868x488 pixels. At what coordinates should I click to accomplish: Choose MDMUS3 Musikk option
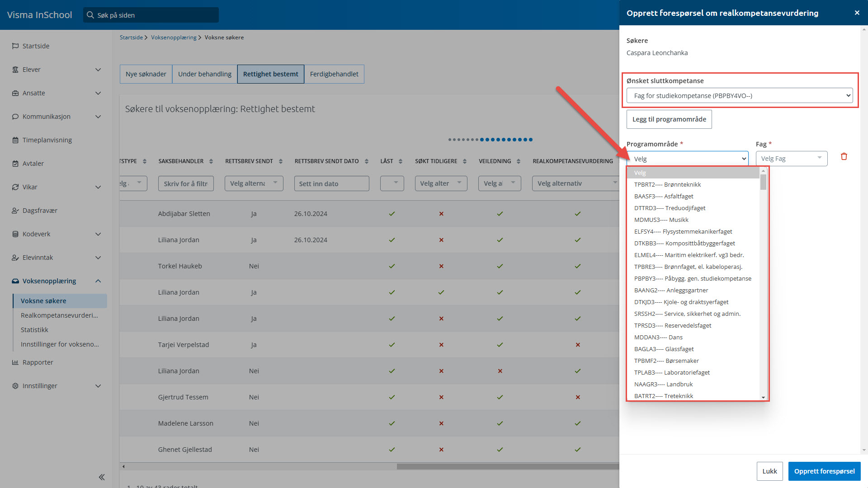[693, 220]
